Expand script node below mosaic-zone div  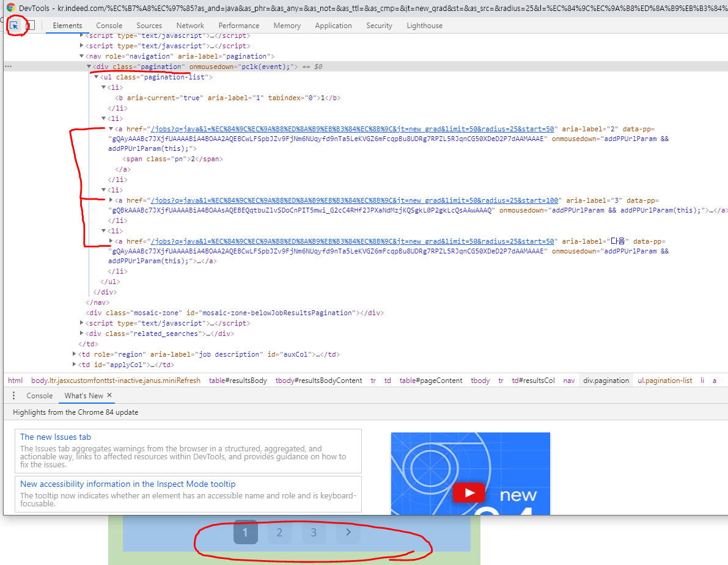82,323
